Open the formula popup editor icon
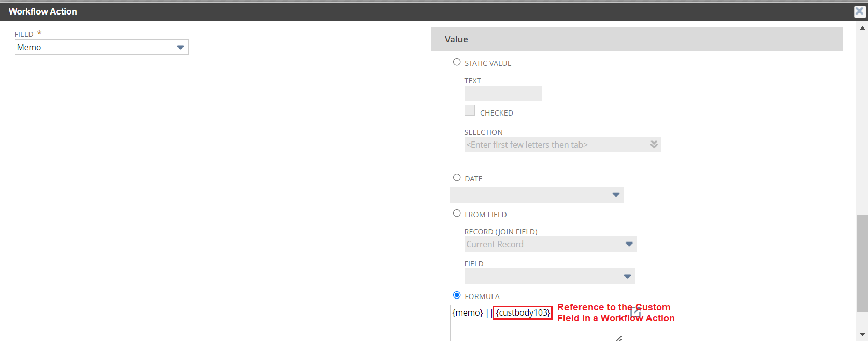This screenshot has width=868, height=341. click(636, 312)
